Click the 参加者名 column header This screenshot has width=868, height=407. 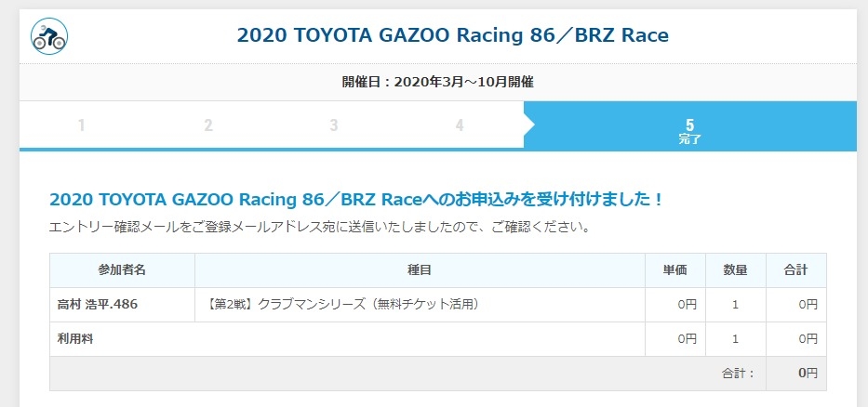point(122,270)
